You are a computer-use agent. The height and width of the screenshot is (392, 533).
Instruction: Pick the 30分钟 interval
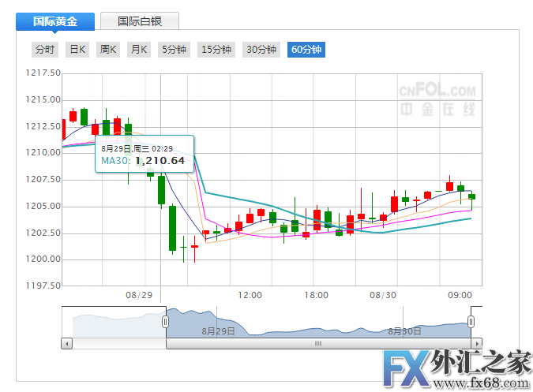pyautogui.click(x=261, y=50)
